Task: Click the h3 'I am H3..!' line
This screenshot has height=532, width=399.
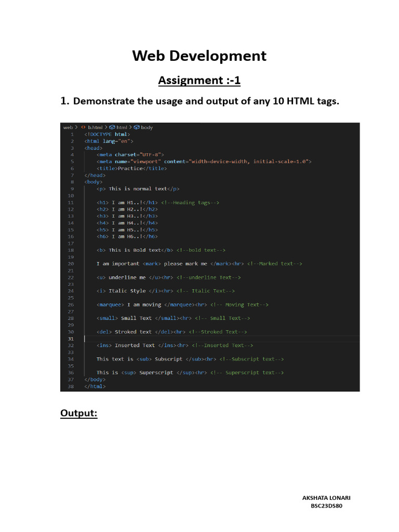Action: pyautogui.click(x=127, y=216)
